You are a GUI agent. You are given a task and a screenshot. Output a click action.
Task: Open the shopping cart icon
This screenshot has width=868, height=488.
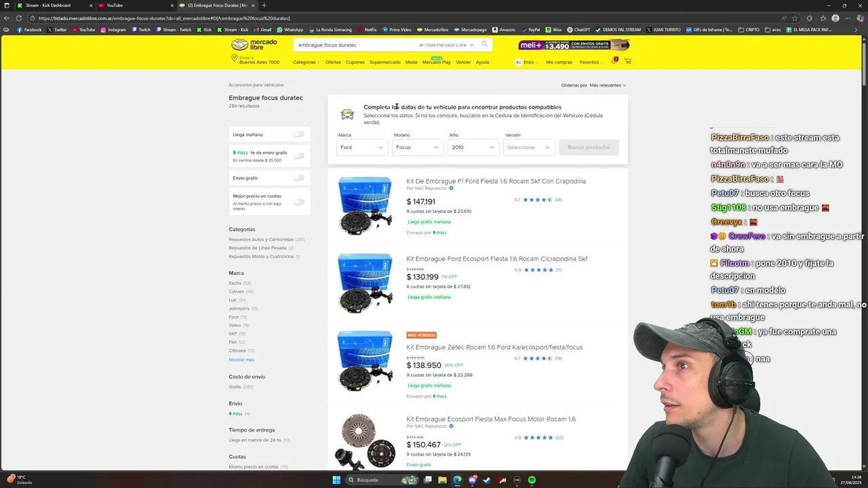coord(627,62)
